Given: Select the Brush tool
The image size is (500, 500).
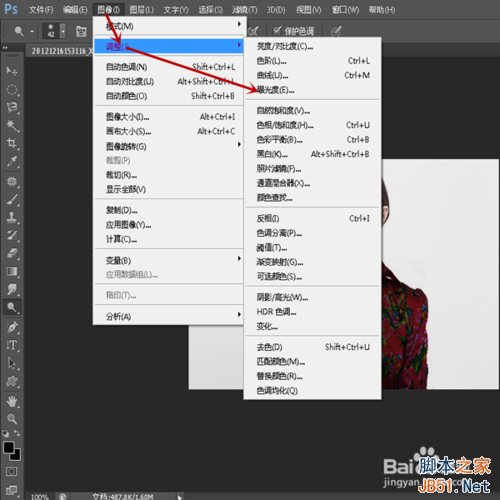Looking at the screenshot, I should point(12,199).
